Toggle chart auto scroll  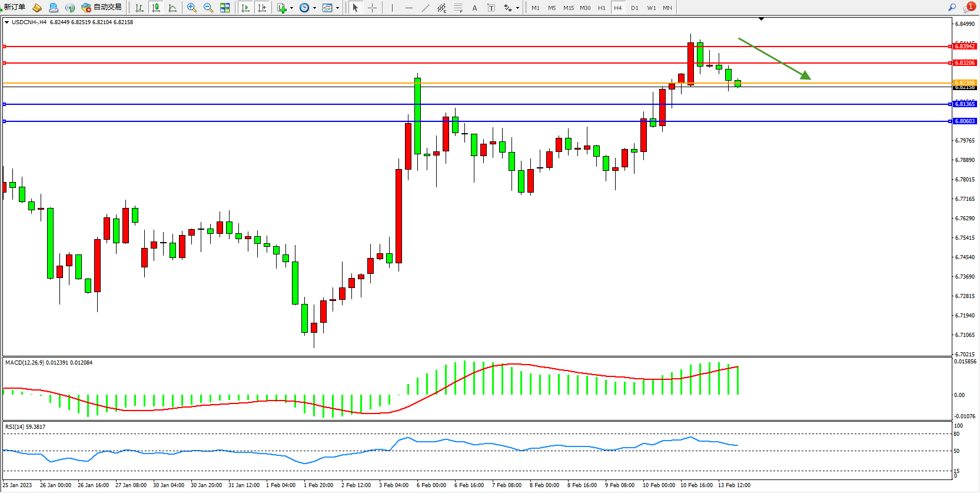tap(245, 8)
